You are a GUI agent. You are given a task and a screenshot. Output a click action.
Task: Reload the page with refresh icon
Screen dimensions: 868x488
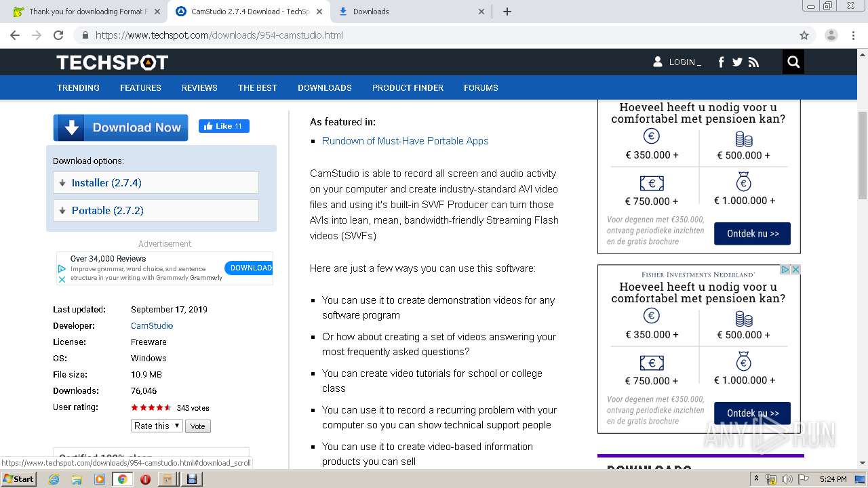point(58,35)
